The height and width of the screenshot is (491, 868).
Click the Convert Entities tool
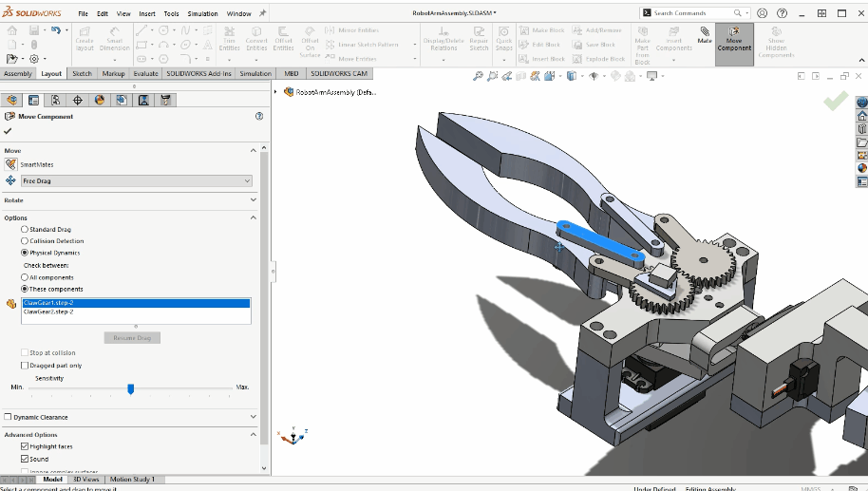pyautogui.click(x=256, y=39)
